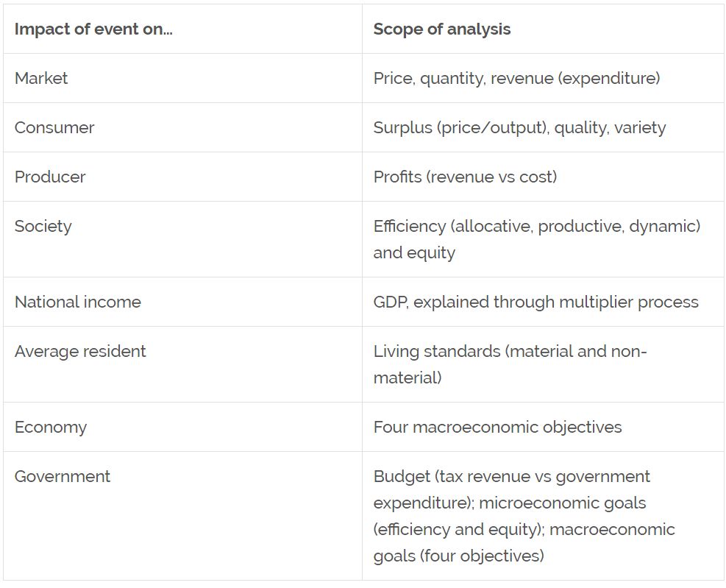Click 'Price, quantity, revenue (expenditure)' cell

516,78
